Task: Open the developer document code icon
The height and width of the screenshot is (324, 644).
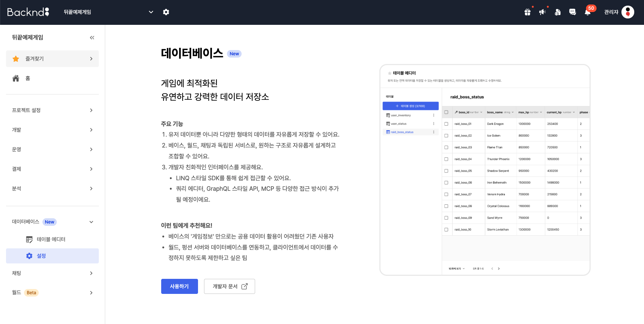Action: (558, 12)
